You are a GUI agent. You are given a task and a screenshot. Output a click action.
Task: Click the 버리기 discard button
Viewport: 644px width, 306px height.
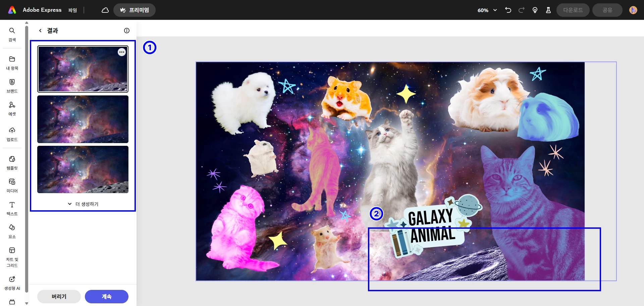click(59, 297)
